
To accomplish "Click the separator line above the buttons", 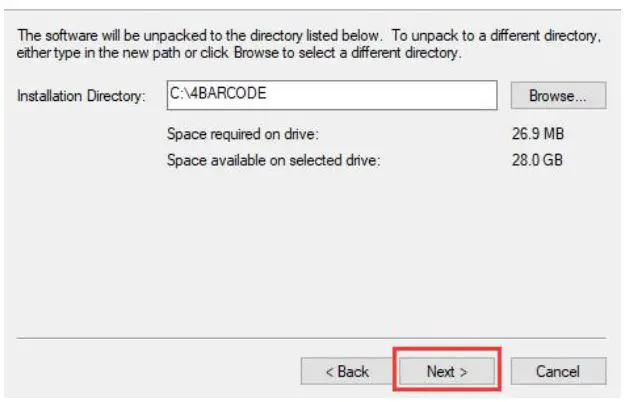I will pyautogui.click(x=312, y=337).
